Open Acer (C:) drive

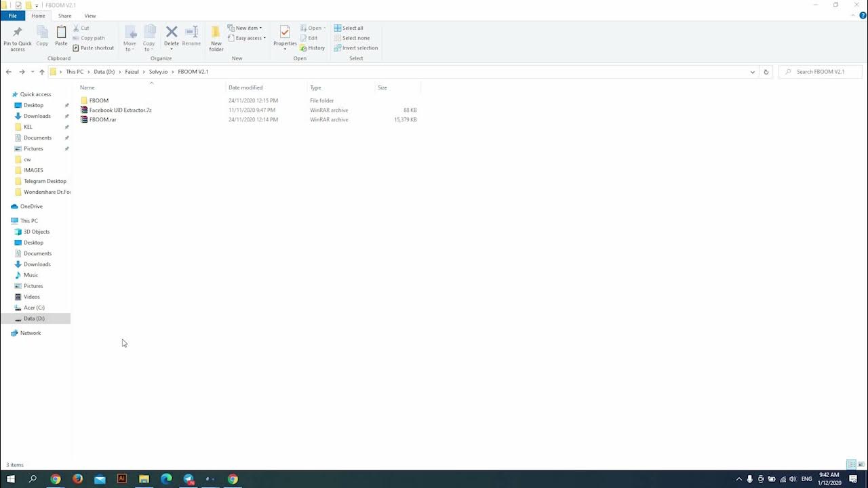tap(34, 308)
